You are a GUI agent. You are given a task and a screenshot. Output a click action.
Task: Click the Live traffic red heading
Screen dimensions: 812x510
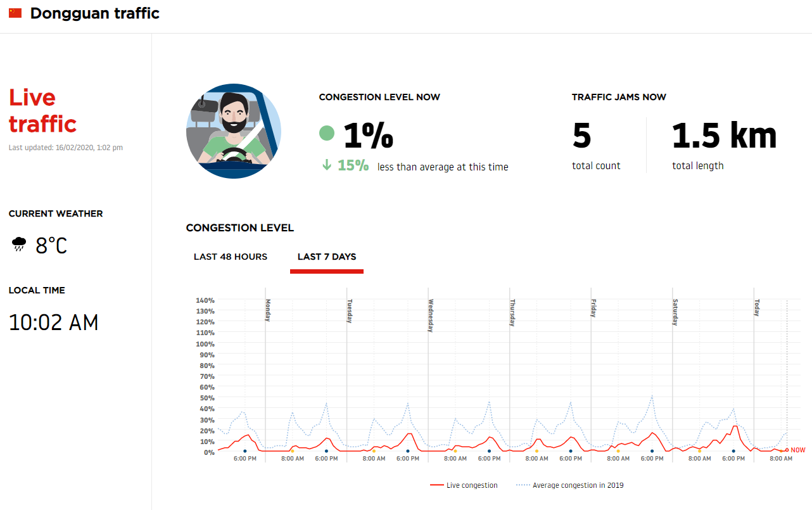coord(42,110)
